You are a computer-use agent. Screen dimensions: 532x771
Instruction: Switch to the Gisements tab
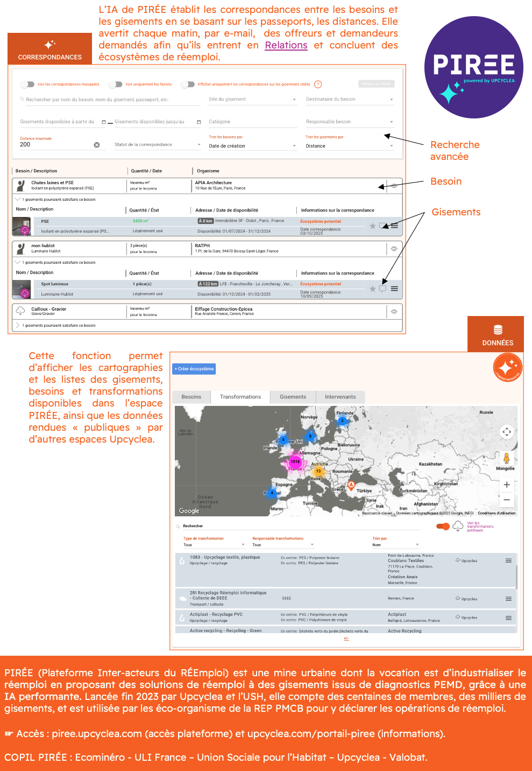click(293, 397)
